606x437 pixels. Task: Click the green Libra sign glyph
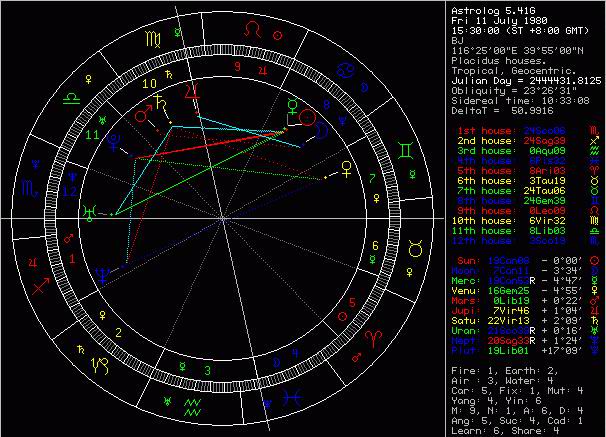[x=71, y=98]
